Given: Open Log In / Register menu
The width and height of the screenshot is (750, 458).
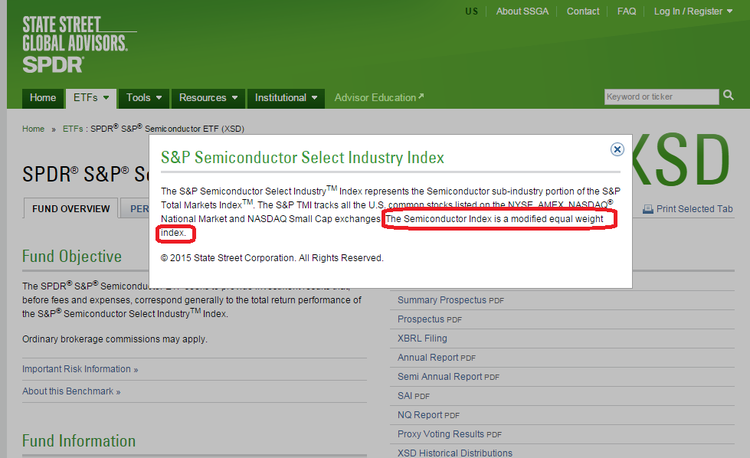Looking at the screenshot, I should pyautogui.click(x=692, y=12).
